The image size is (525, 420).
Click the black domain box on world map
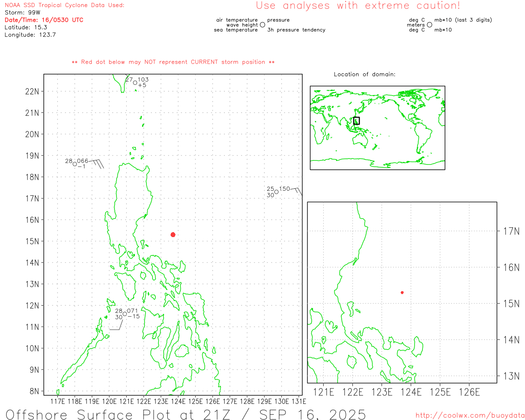pyautogui.click(x=356, y=121)
